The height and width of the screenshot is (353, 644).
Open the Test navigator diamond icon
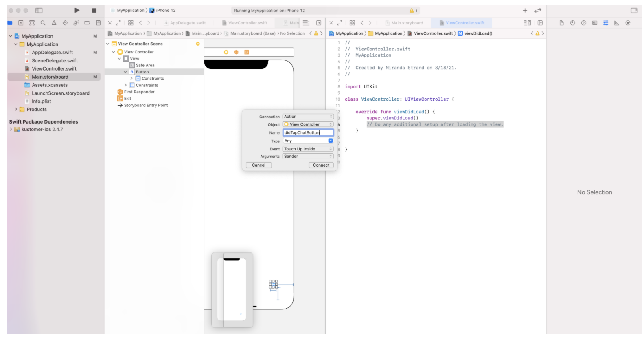pyautogui.click(x=65, y=23)
